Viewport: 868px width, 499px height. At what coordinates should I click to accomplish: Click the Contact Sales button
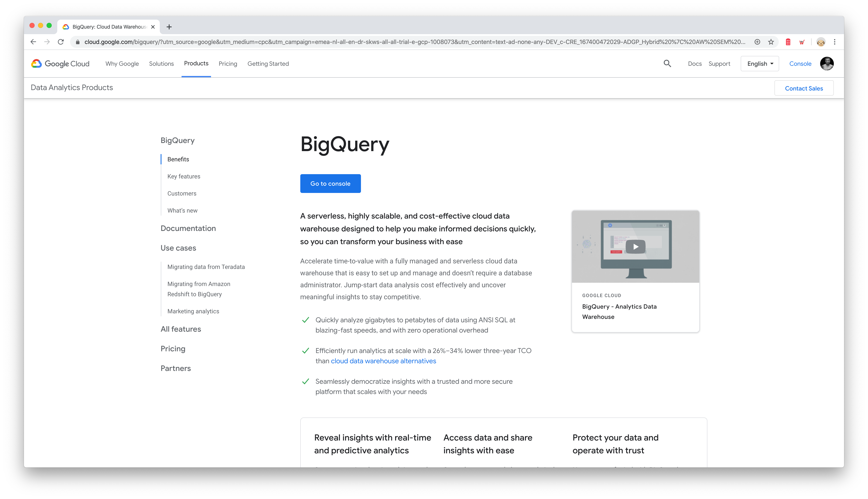point(804,88)
